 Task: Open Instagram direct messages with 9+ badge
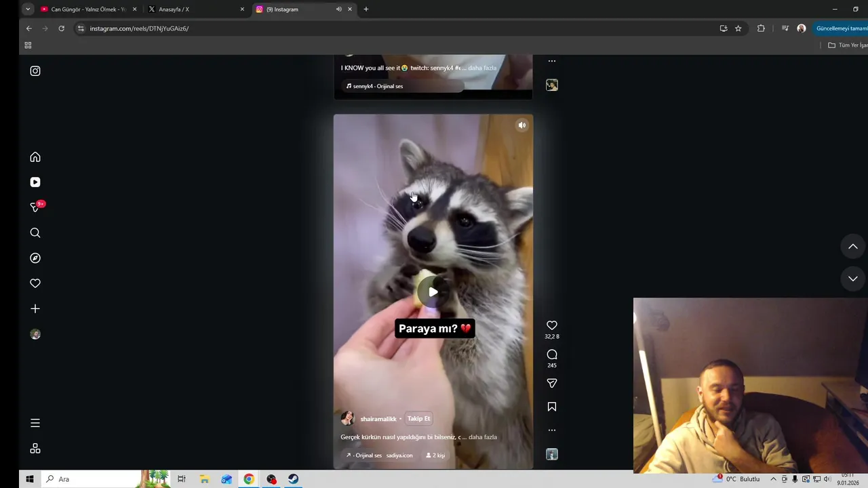[x=37, y=207]
